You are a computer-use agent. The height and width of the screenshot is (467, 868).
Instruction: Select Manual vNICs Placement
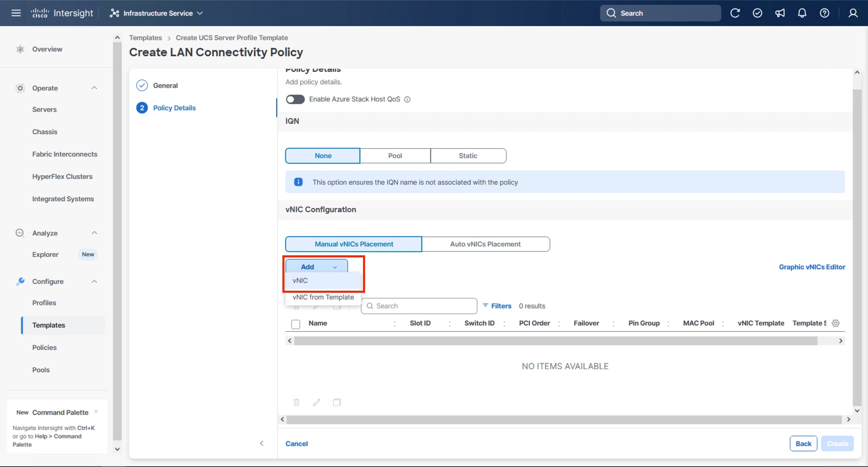(354, 244)
